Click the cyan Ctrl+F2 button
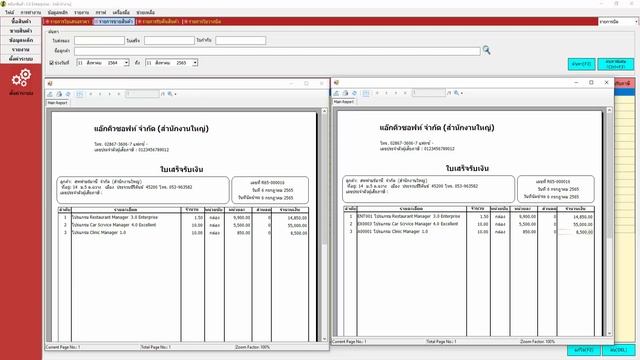The height and width of the screenshot is (360, 640). (616, 64)
